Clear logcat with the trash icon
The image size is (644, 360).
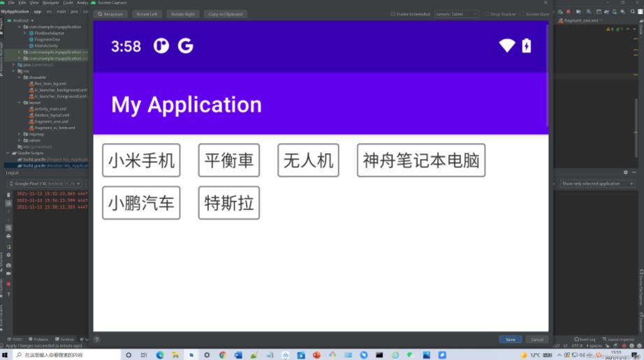(8, 195)
